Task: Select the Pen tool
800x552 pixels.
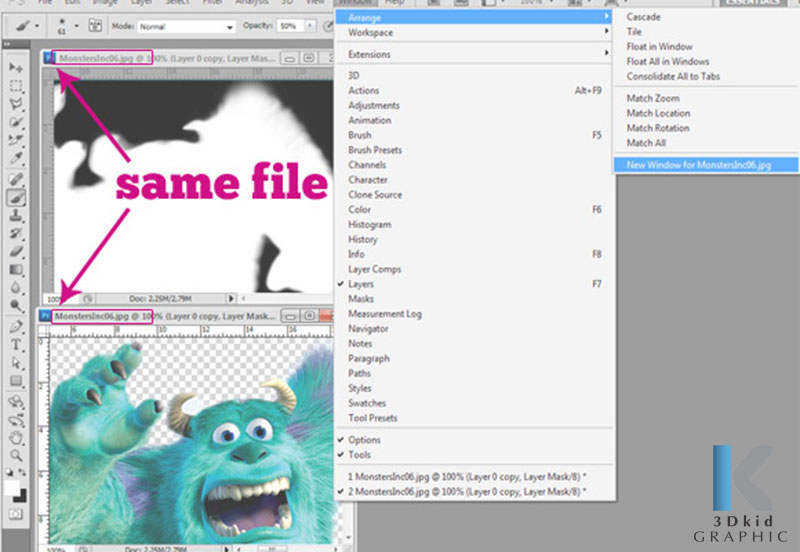Action: coord(16,327)
